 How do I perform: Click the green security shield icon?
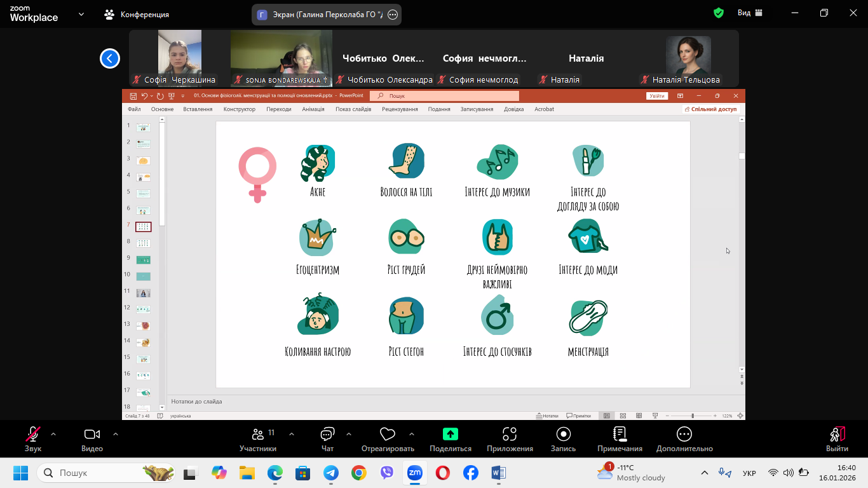coord(719,13)
